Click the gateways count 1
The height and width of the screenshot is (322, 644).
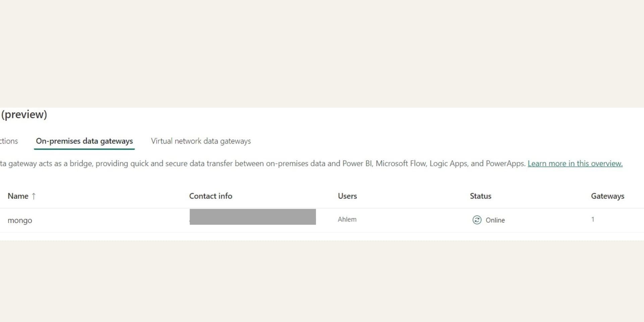pos(593,219)
